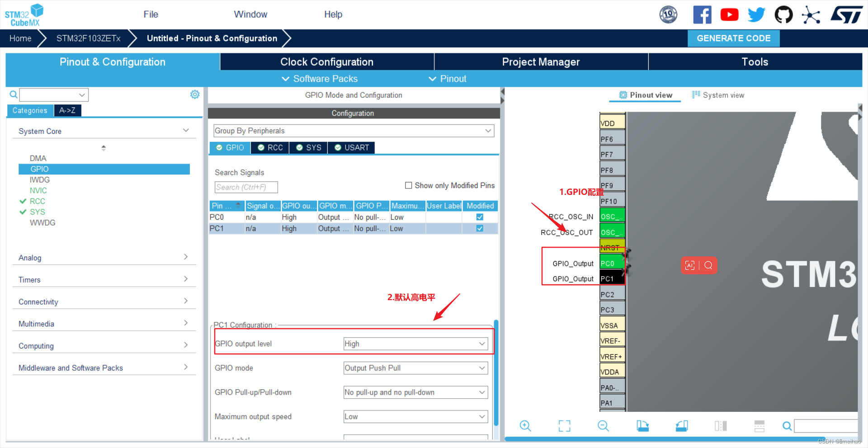Open the File menu
Viewport: 868px width, 448px height.
pyautogui.click(x=151, y=14)
